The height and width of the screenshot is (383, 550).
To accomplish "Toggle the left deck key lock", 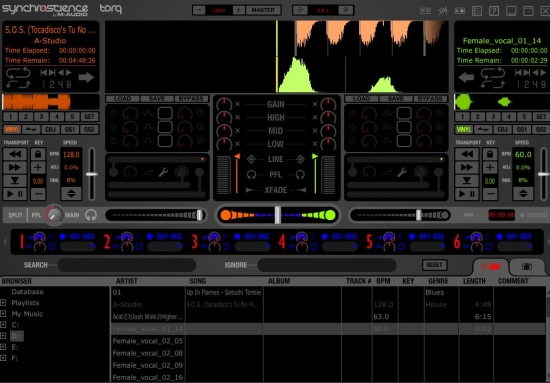I will tap(38, 154).
